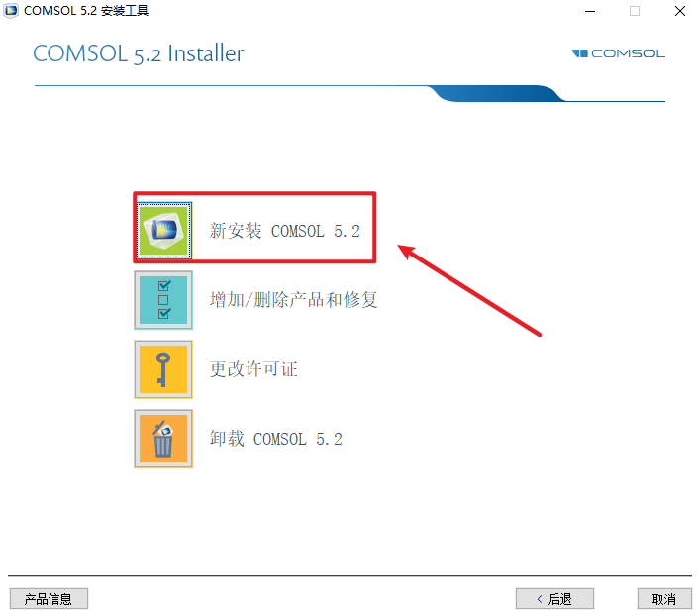Open the teal checklist Add/Remove products icon
The width and height of the screenshot is (697, 616).
pyautogui.click(x=163, y=300)
